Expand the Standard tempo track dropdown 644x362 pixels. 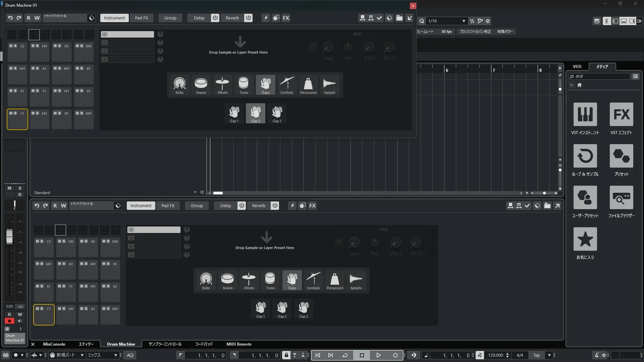pos(195,192)
